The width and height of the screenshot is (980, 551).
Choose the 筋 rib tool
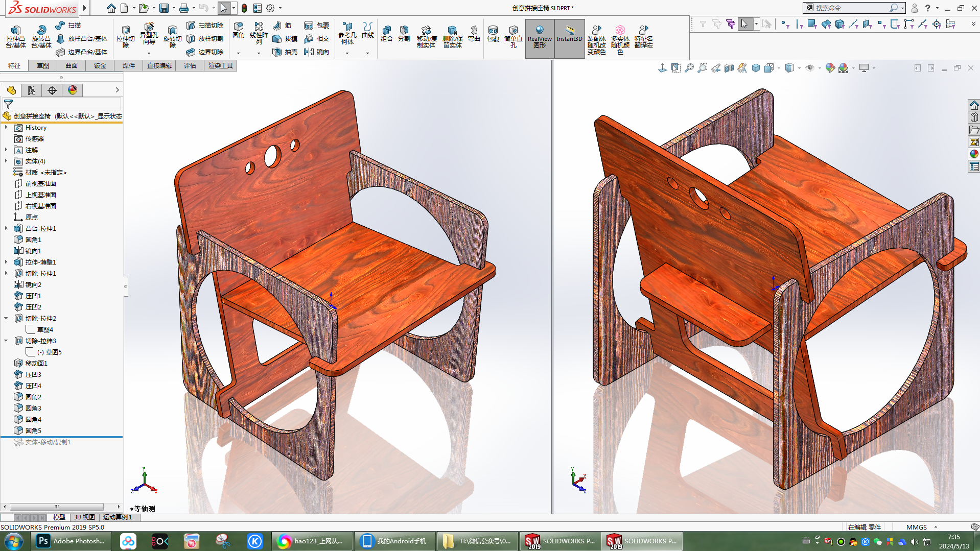click(x=282, y=25)
